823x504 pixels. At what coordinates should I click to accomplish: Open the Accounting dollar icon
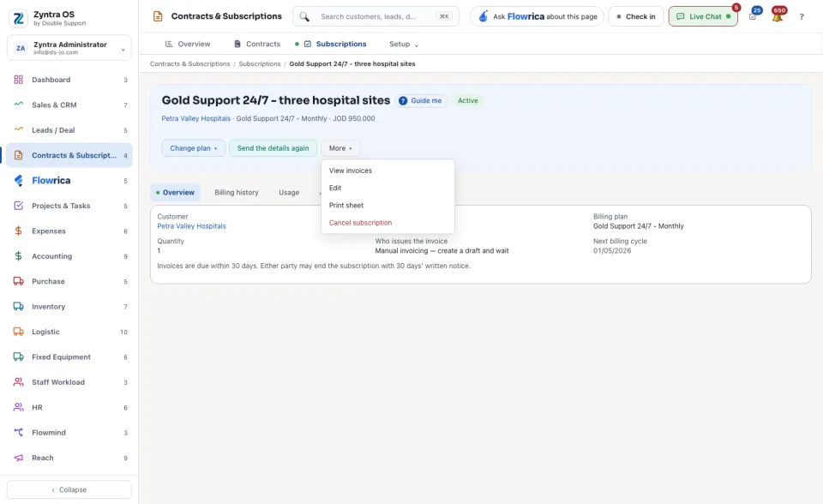[18, 256]
